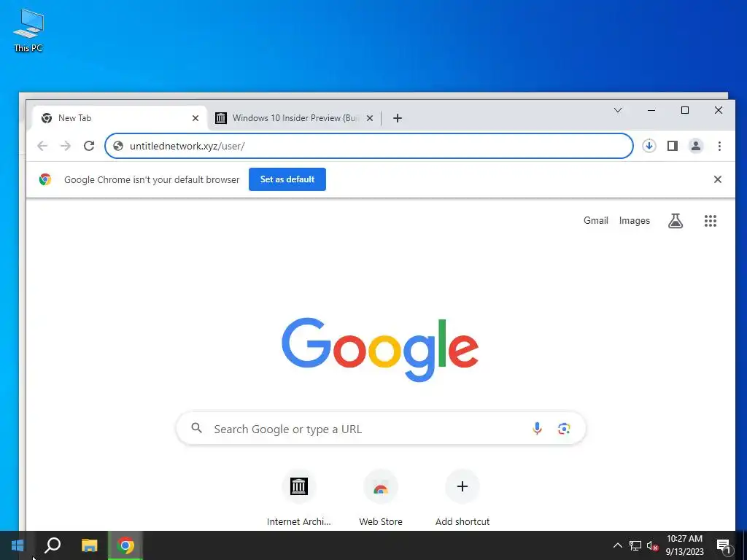The image size is (747, 560).
Task: Open the downloads icon in toolbar
Action: (649, 146)
